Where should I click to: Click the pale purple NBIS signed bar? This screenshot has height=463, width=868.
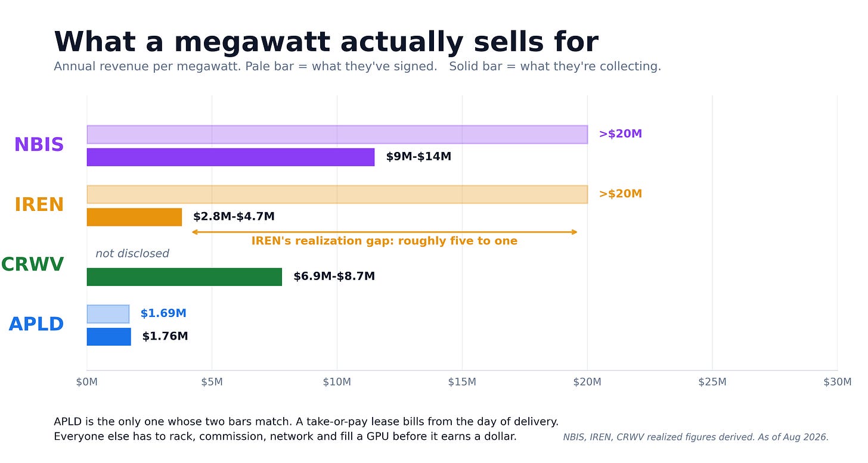tap(337, 135)
